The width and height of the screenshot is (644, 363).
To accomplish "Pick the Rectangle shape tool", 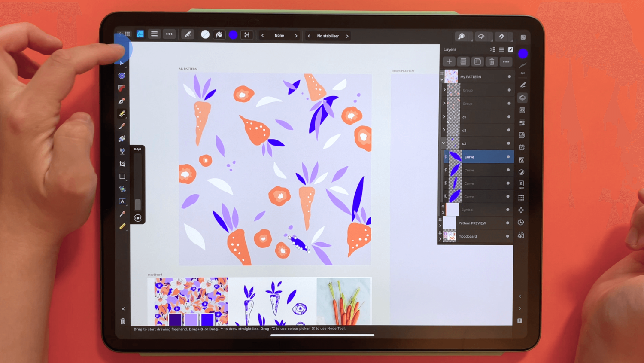I will (122, 176).
